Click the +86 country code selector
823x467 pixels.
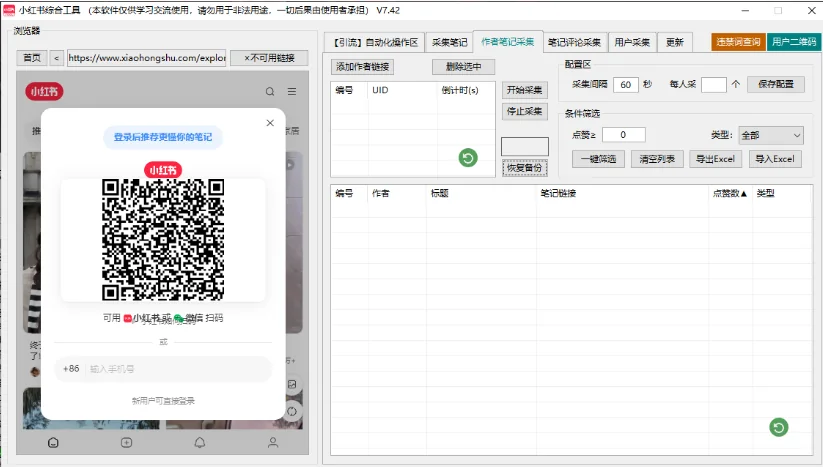pos(71,369)
